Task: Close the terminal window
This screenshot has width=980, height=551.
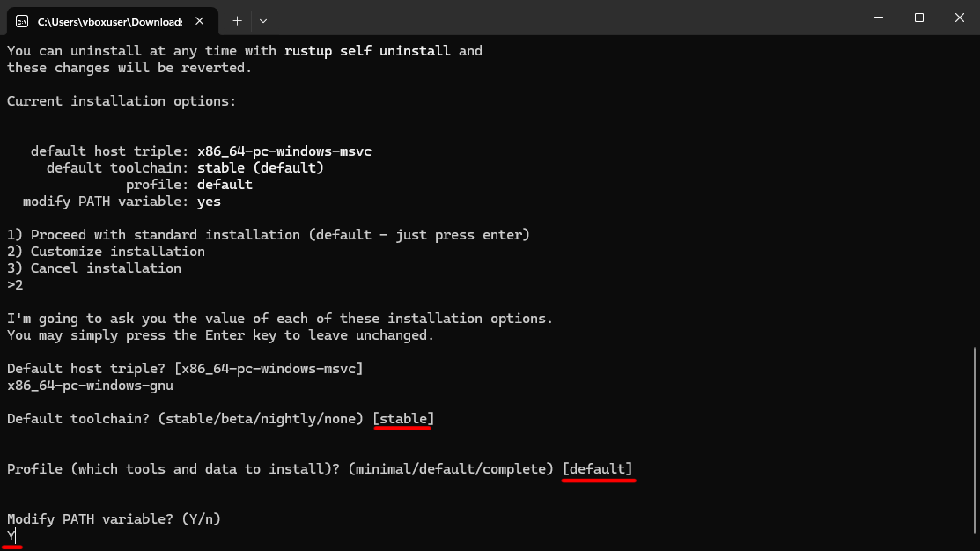Action: click(x=960, y=18)
